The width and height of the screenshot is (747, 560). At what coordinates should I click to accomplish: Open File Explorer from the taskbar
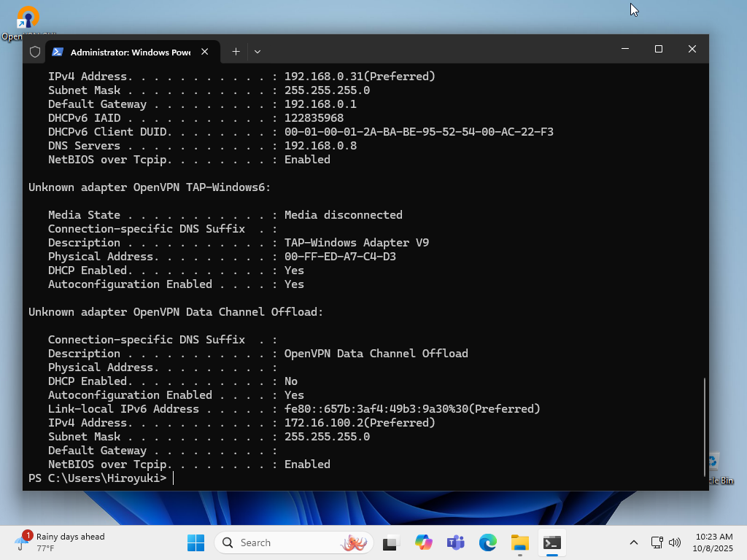tap(520, 542)
